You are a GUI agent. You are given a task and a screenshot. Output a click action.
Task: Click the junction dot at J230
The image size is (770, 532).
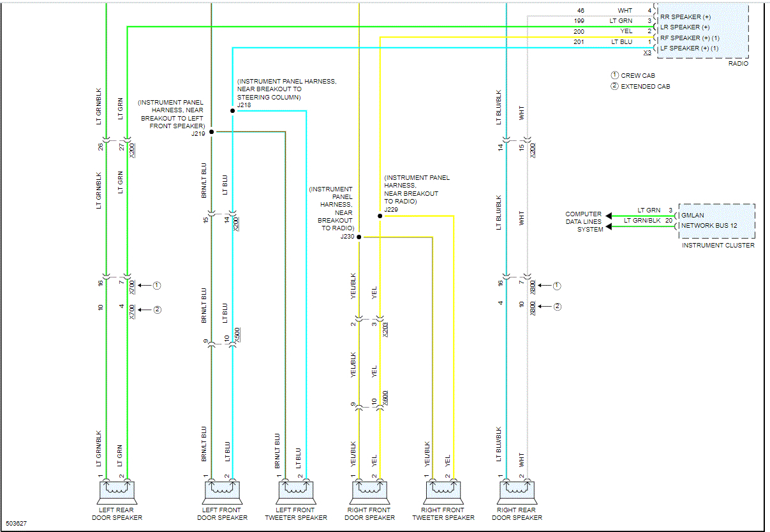(x=359, y=237)
